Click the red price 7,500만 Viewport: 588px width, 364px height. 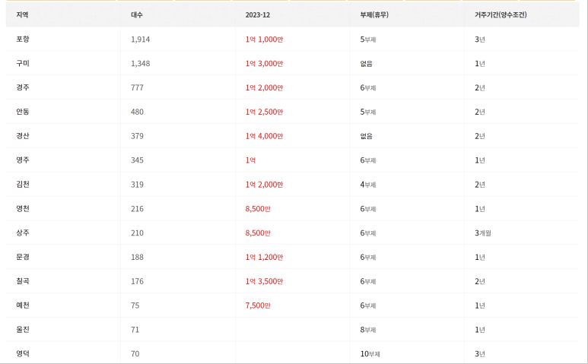click(x=258, y=305)
